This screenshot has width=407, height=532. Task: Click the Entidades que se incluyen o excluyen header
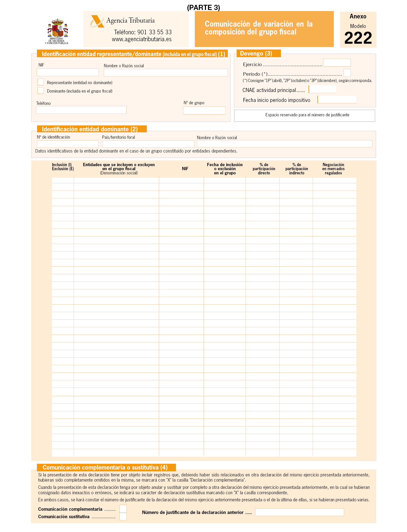[119, 169]
